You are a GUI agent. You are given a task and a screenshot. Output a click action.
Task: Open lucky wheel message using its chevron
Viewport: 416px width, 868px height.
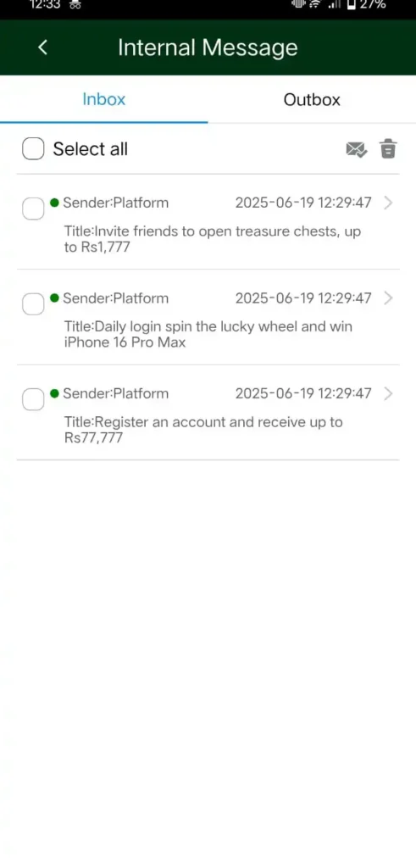388,298
